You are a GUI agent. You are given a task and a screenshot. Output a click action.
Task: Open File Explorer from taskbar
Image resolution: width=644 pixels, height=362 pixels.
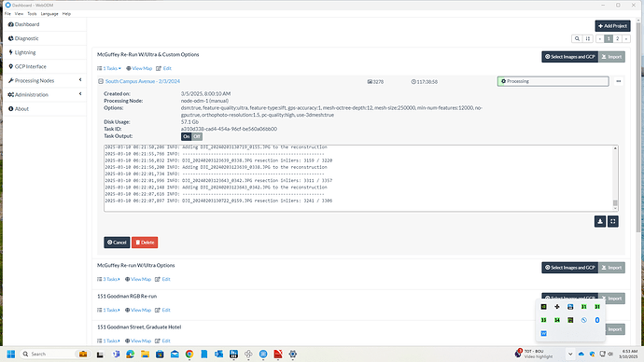tap(145, 354)
